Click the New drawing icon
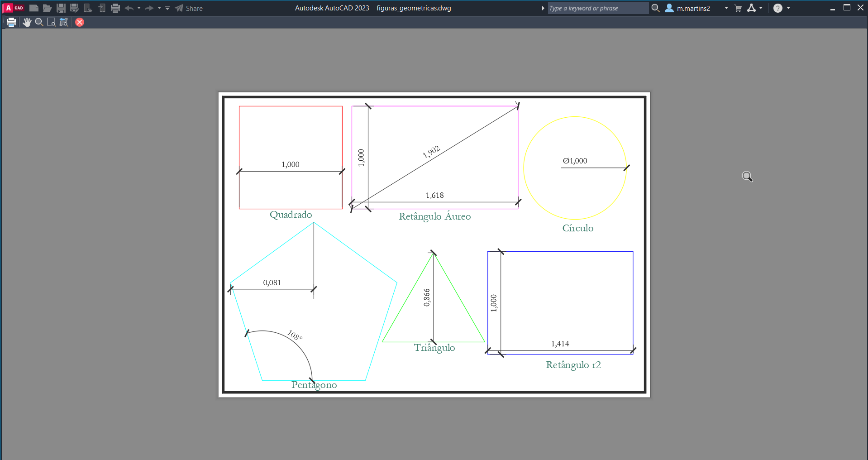The height and width of the screenshot is (460, 868). (x=33, y=8)
